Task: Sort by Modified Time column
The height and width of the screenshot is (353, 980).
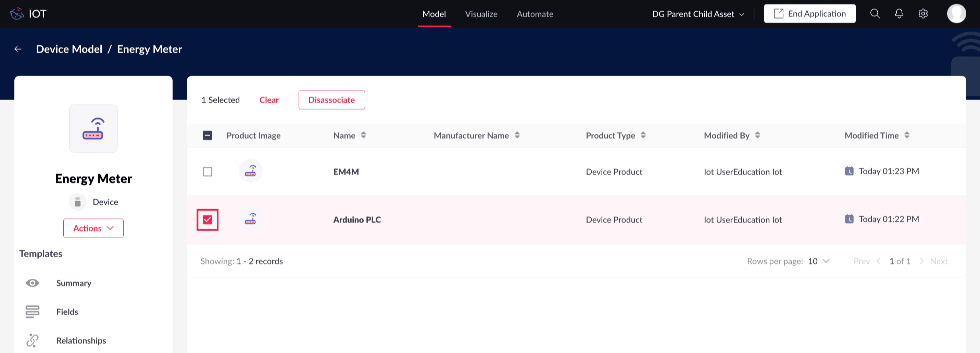Action: tap(907, 135)
